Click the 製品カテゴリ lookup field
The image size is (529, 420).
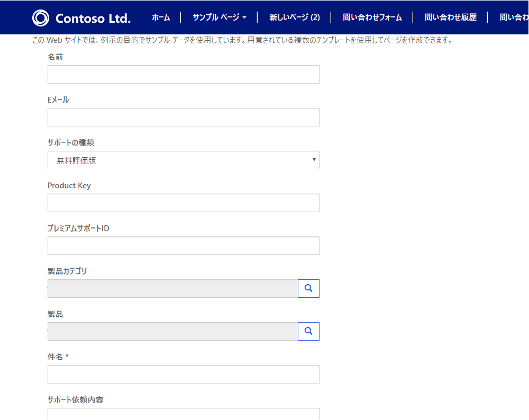coord(173,288)
